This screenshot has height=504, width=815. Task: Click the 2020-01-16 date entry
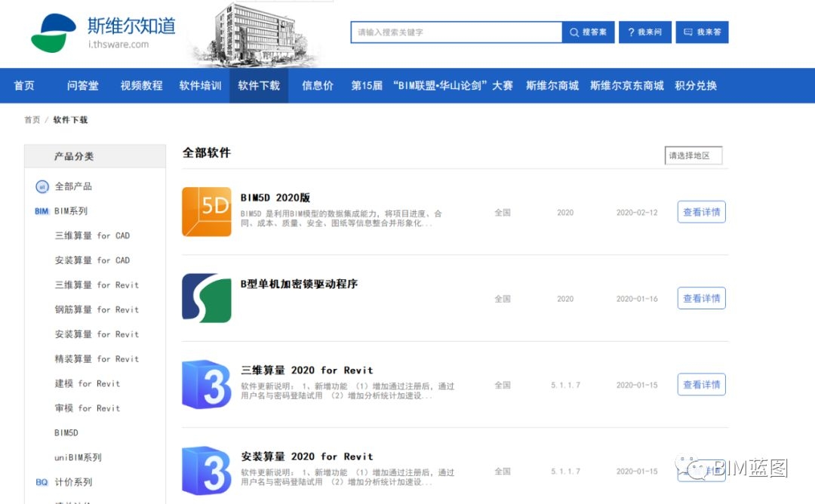click(637, 299)
